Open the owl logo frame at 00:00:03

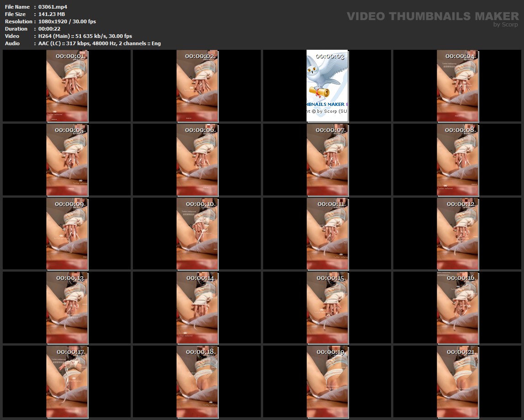[327, 86]
